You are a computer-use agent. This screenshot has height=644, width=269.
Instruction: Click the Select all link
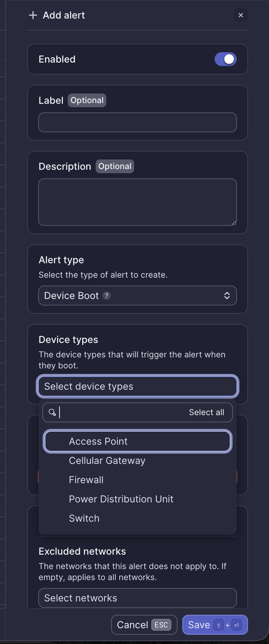pos(207,412)
